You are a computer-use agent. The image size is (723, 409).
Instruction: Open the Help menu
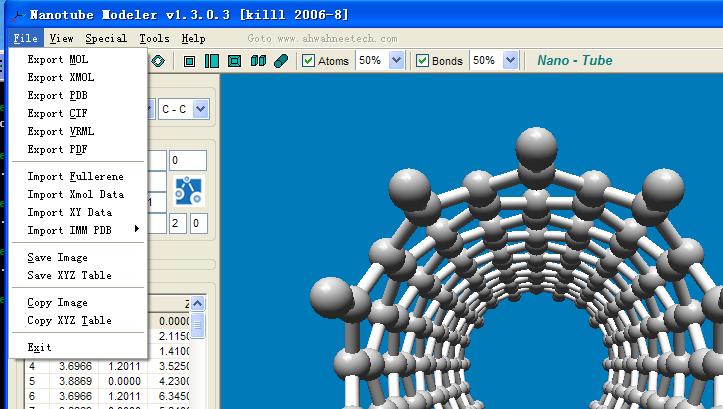click(x=193, y=38)
